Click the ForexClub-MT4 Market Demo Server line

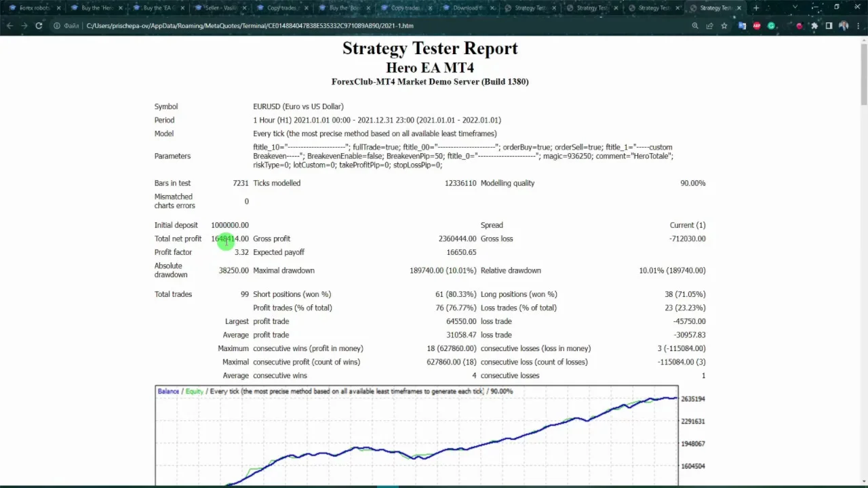click(430, 82)
